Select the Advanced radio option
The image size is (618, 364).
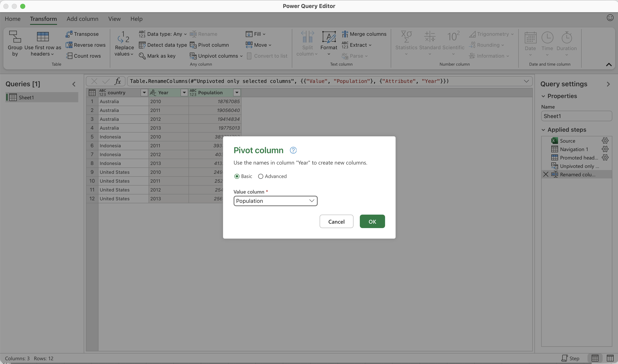point(261,176)
